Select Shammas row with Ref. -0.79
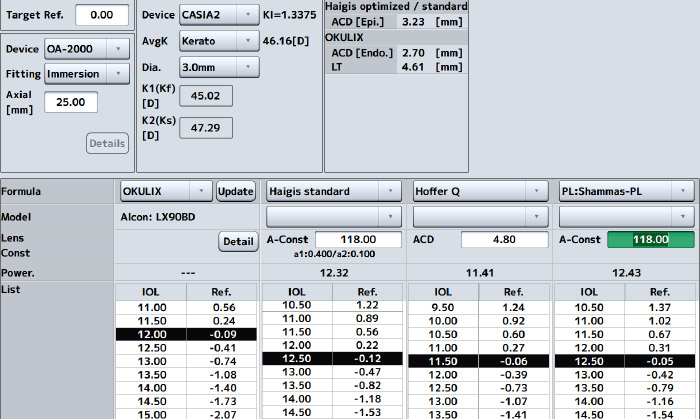Screen dimensions: 700x419 [x=625, y=388]
